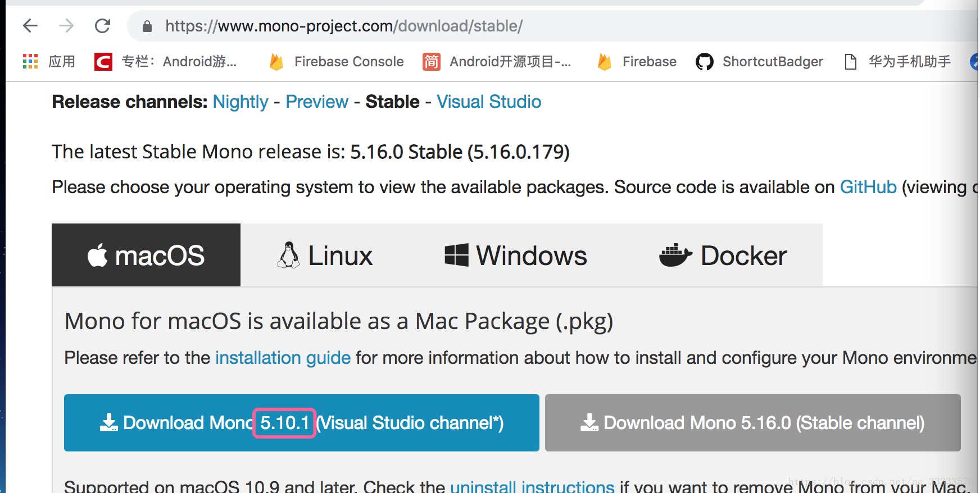The height and width of the screenshot is (493, 980).
Task: Click the version text 5.16.0 Stable (5.16.0.179)
Action: click(460, 152)
